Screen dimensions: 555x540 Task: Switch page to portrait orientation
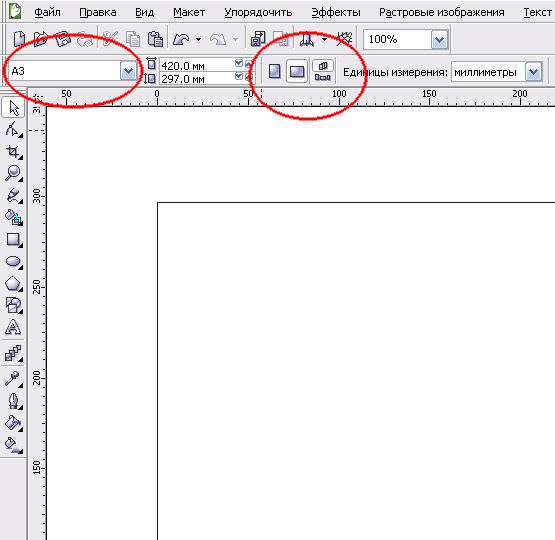pos(275,71)
